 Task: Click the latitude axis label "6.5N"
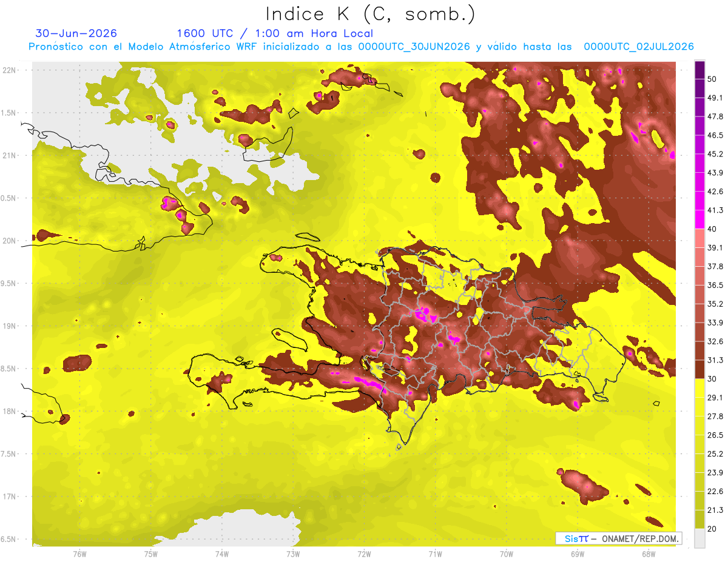(x=9, y=540)
